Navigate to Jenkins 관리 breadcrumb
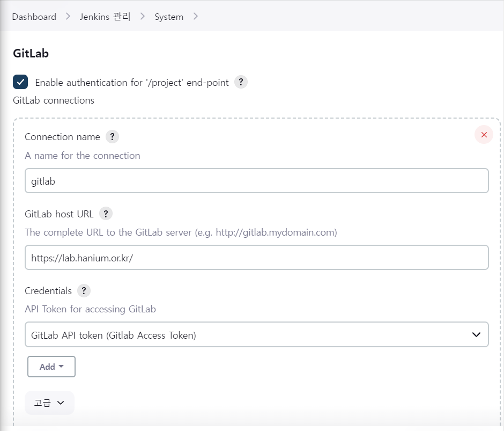Image resolution: width=504 pixels, height=431 pixels. click(105, 17)
